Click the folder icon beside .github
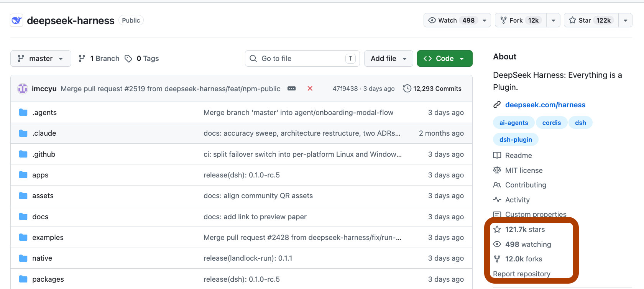Viewport: 644px width, 289px height. pos(23,154)
